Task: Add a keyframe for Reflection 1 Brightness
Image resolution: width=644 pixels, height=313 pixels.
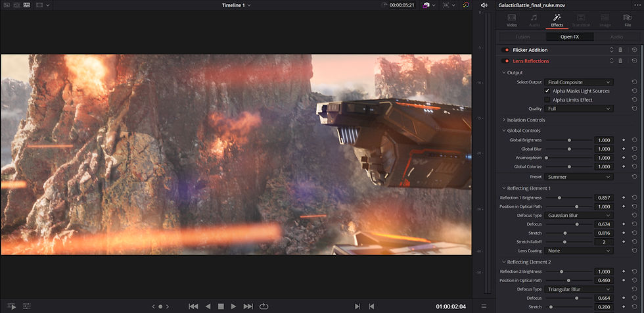Action: tap(624, 197)
